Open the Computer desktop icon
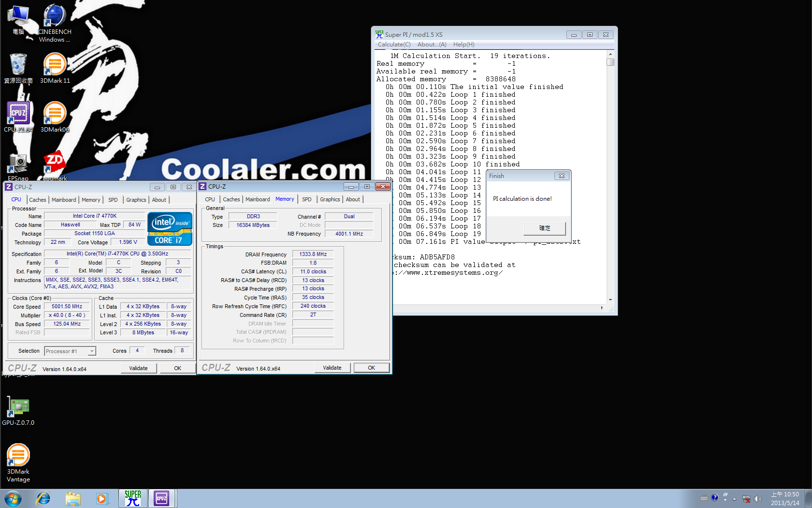The height and width of the screenshot is (508, 812). [x=18, y=20]
